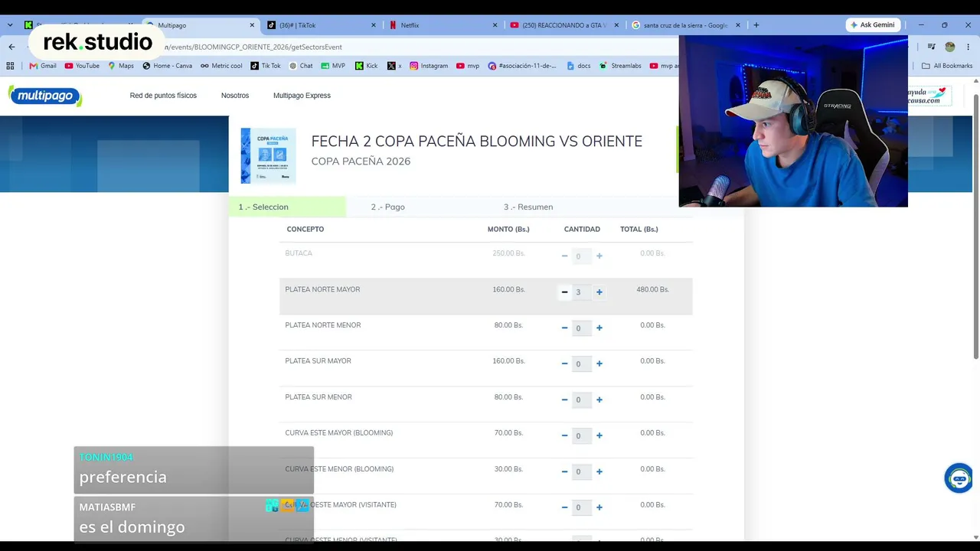Click the Ask Gemini button
Viewport: 980px width, 551px height.
click(872, 25)
